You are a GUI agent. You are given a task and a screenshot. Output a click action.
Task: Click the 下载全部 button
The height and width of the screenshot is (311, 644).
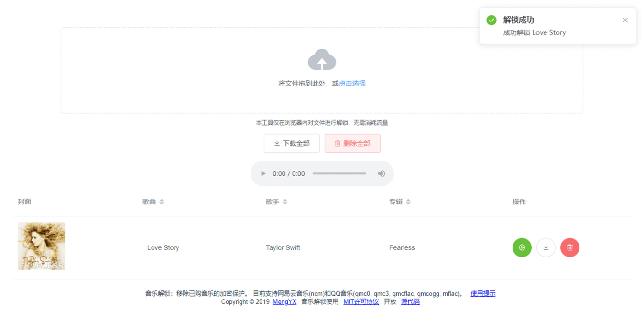[x=292, y=143]
